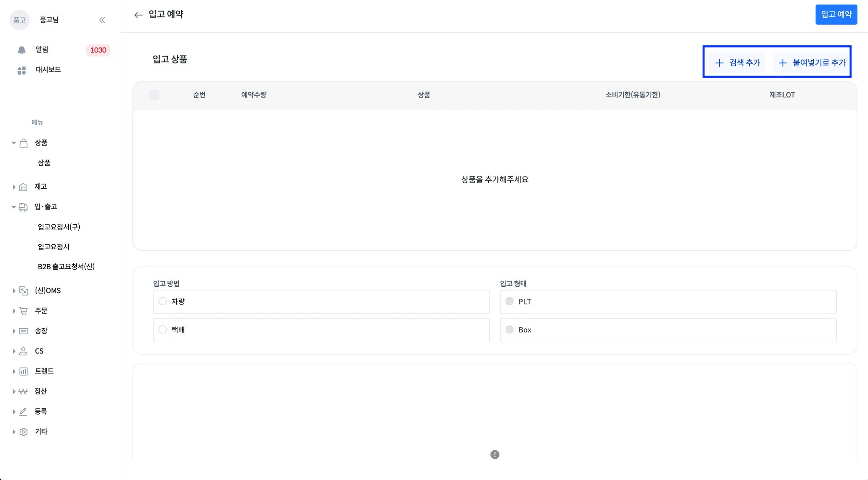Collapse the sidebar with the double chevron

coord(102,20)
